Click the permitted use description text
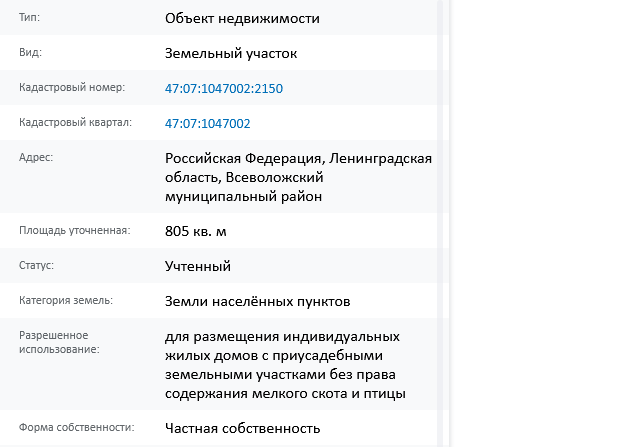 tap(285, 365)
